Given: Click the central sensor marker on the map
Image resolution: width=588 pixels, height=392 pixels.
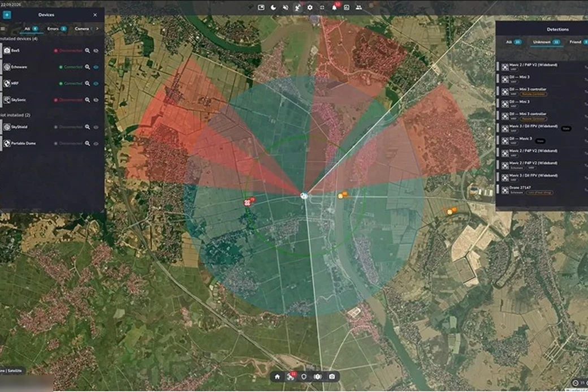Looking at the screenshot, I should [304, 196].
